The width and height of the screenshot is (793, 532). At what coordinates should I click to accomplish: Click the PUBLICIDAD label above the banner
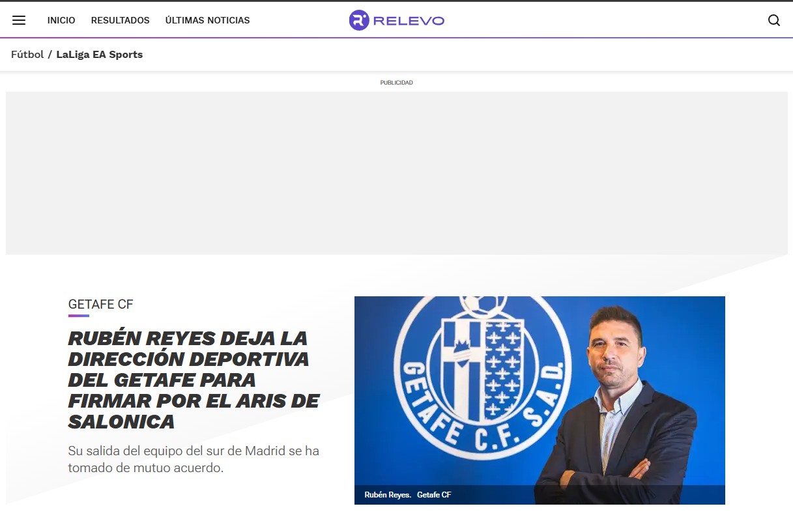pos(397,83)
